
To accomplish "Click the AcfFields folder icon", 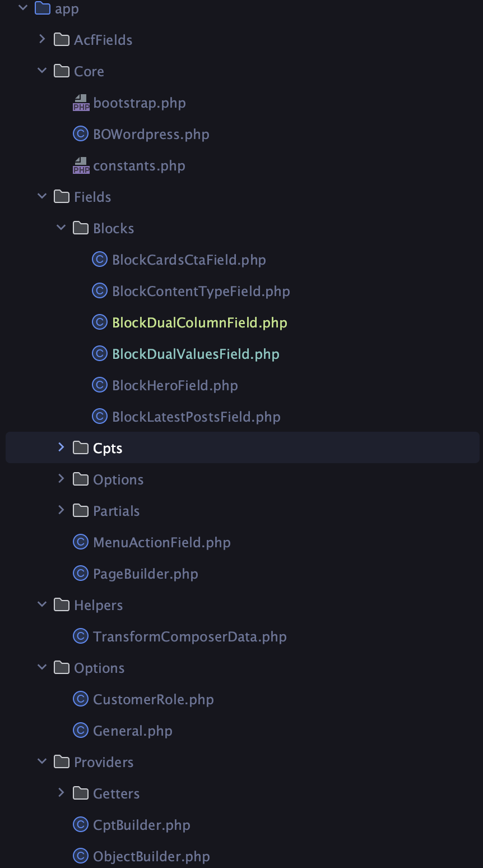I will click(x=62, y=40).
